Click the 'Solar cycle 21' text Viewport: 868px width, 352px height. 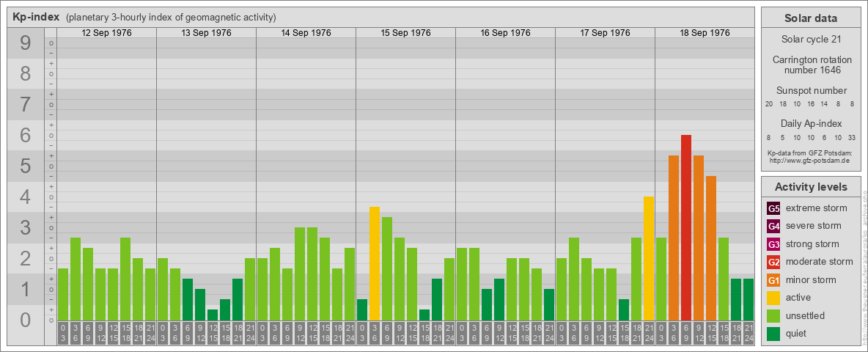pyautogui.click(x=811, y=40)
